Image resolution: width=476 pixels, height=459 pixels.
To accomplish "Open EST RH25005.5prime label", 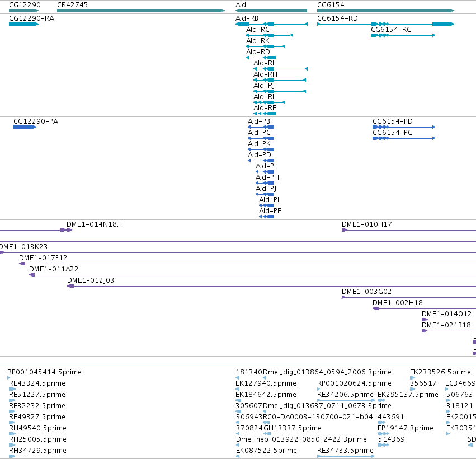I will tap(37, 439).
